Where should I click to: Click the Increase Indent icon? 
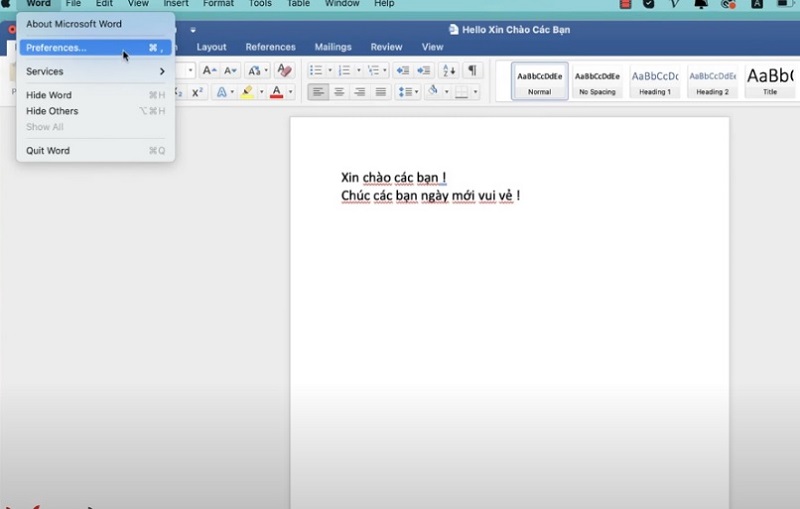coord(423,71)
